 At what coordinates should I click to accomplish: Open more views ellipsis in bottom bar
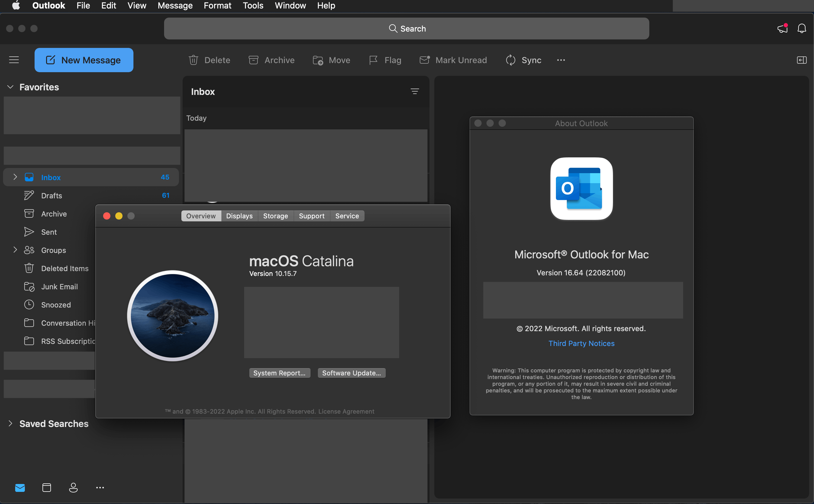100,488
